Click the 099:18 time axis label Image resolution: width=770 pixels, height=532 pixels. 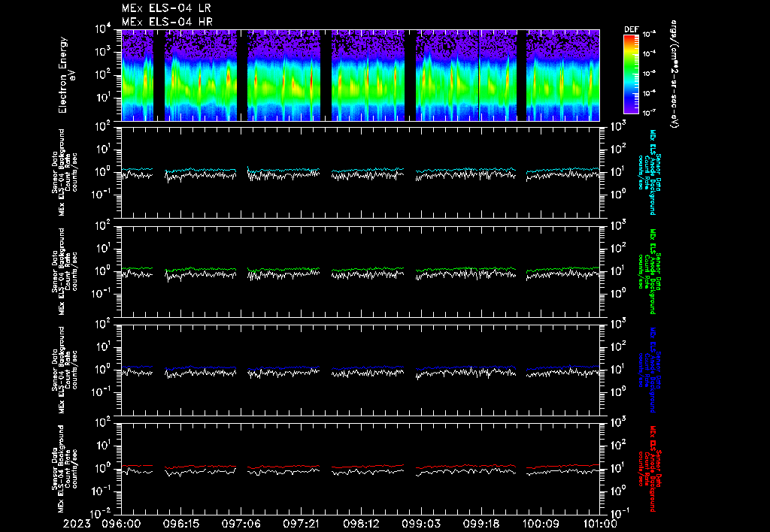coord(481,524)
